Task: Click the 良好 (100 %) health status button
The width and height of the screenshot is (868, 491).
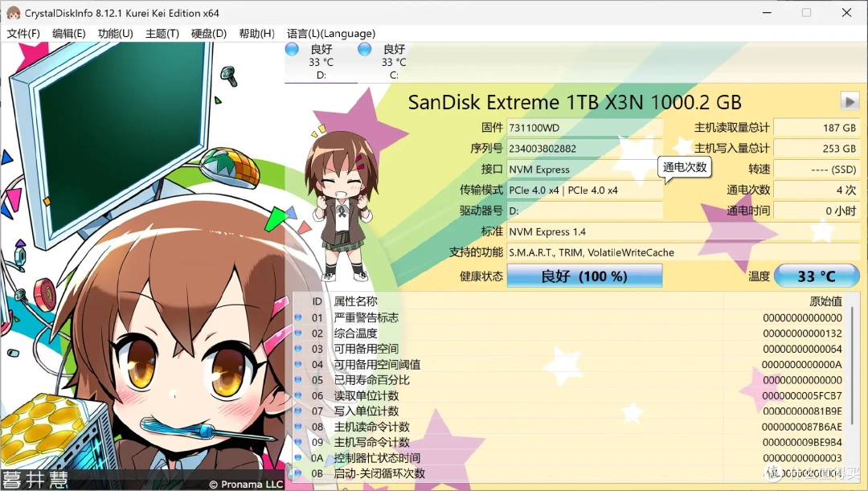Action: point(584,276)
